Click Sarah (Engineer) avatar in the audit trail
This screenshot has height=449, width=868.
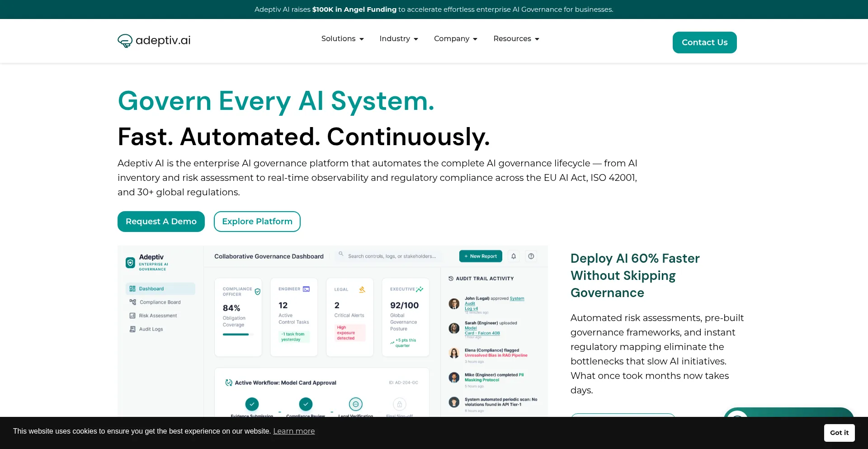(454, 328)
